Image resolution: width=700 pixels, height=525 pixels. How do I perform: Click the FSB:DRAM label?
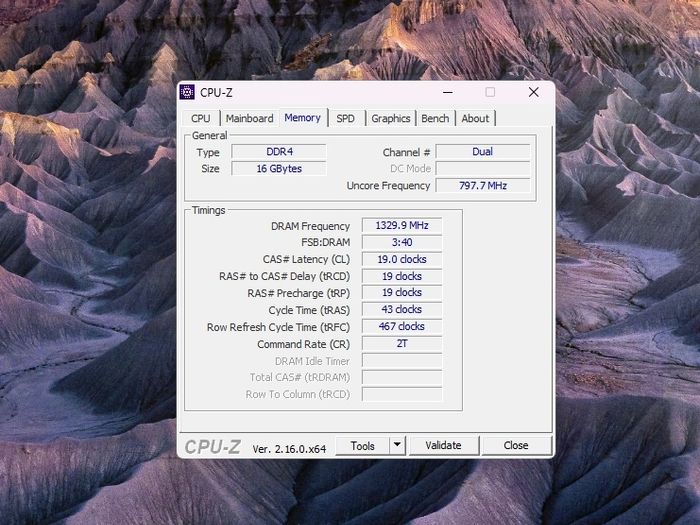coord(325,242)
